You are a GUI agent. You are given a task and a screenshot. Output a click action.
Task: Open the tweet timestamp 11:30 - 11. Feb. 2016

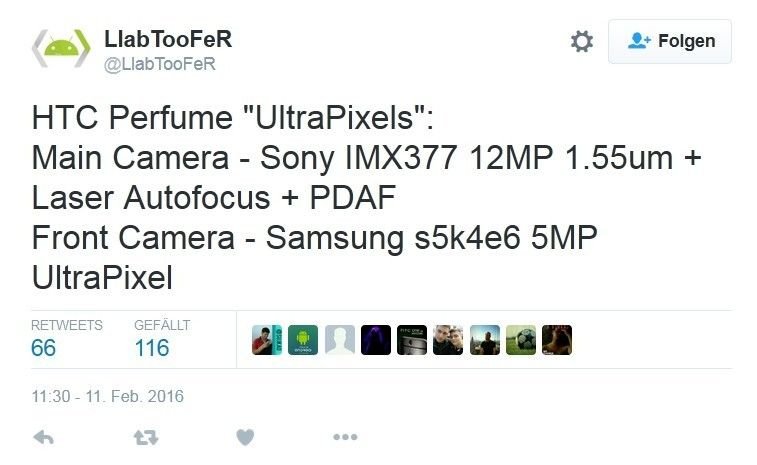click(108, 396)
